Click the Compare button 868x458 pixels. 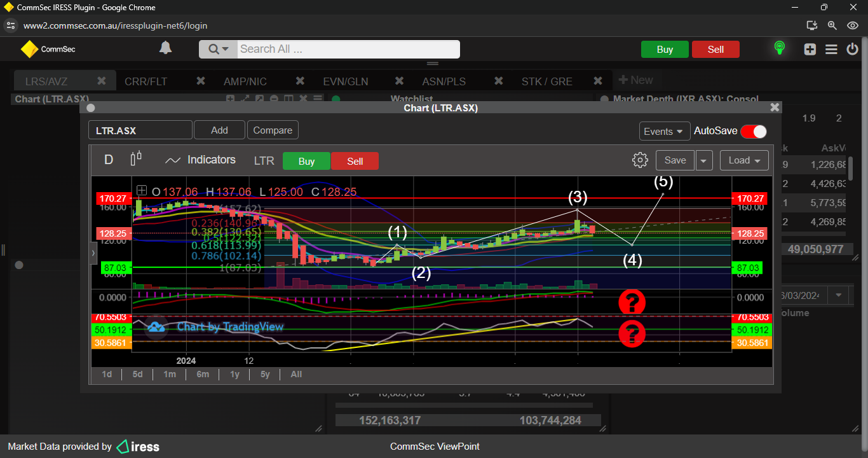pos(273,130)
